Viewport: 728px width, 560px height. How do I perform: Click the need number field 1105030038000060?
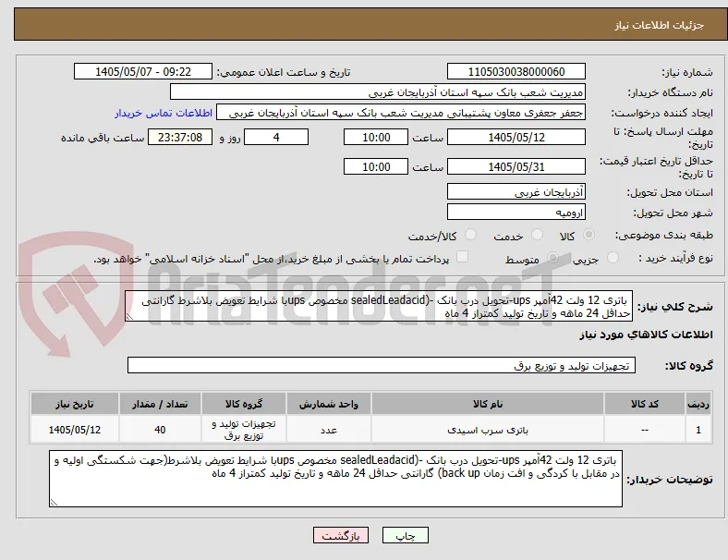(x=516, y=71)
